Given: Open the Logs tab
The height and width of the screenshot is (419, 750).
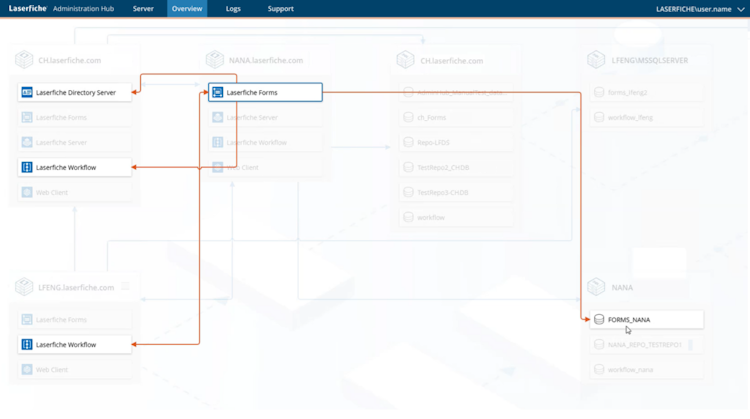Looking at the screenshot, I should 233,9.
